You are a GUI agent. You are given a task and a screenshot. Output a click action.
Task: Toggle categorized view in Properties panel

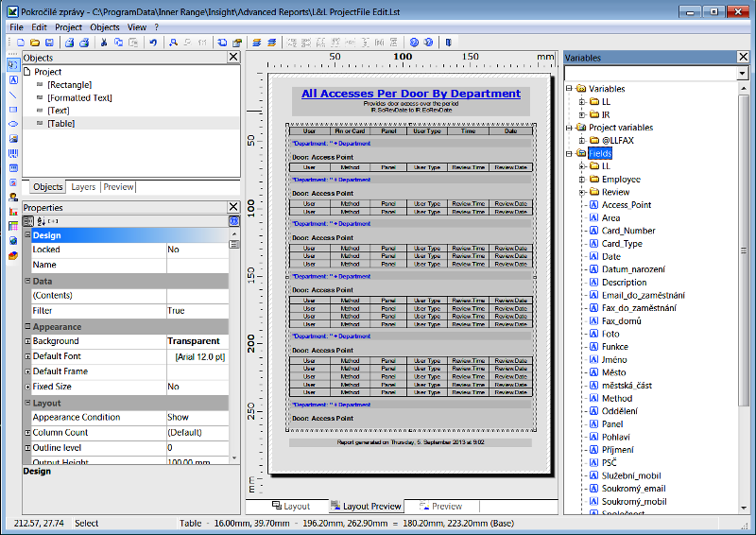(x=28, y=221)
